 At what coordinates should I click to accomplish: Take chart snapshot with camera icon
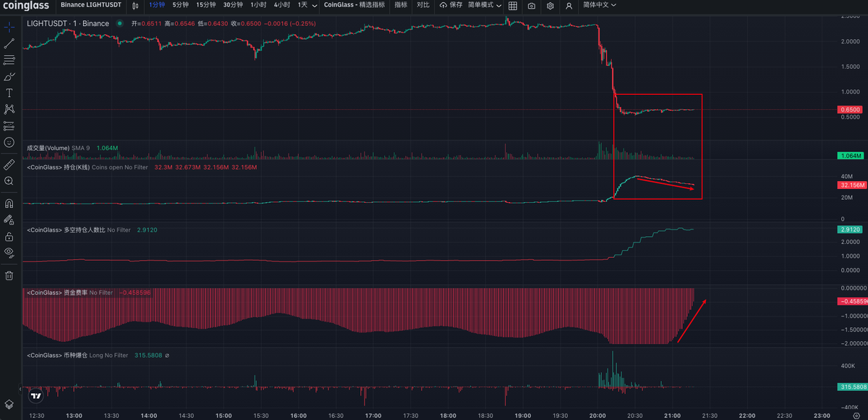pyautogui.click(x=532, y=5)
